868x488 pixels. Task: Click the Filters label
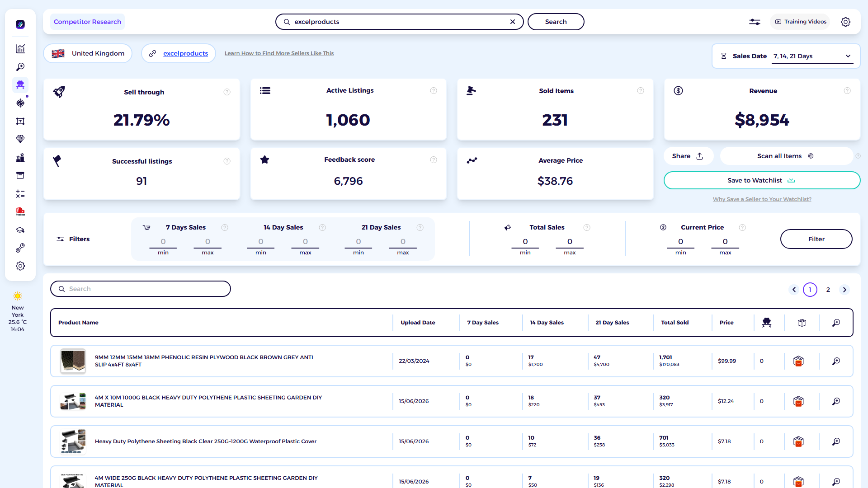(79, 239)
